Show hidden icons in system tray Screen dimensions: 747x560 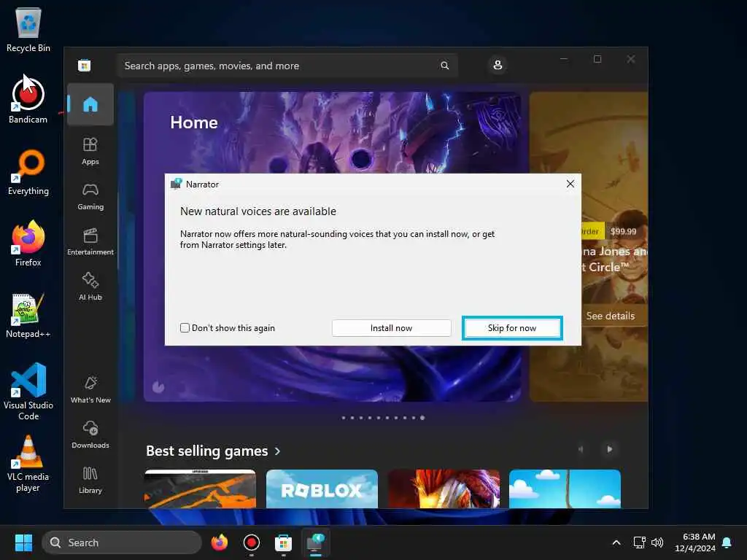pyautogui.click(x=616, y=542)
